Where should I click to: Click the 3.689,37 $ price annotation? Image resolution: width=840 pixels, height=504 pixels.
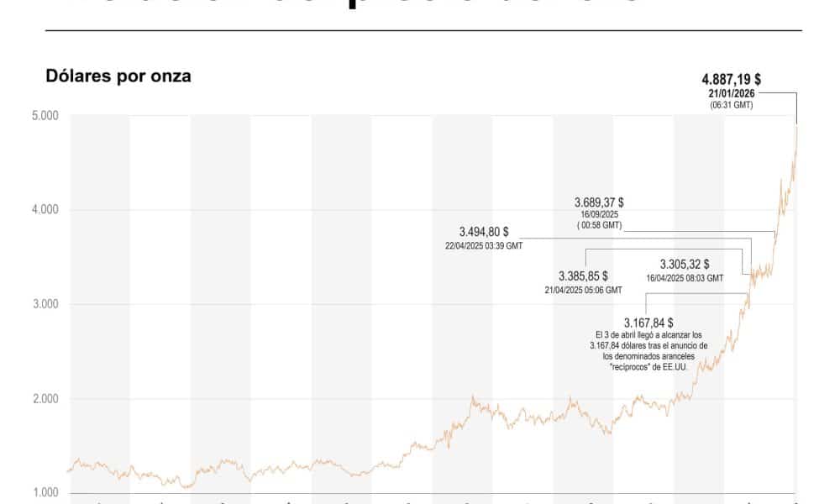(x=599, y=202)
